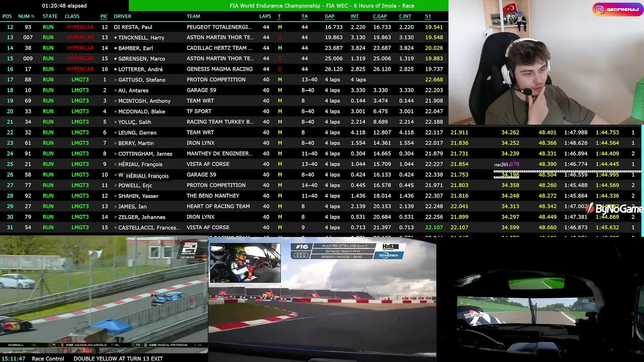
Task: Click the 15:11:47 clock in status bar
Action: point(14,358)
